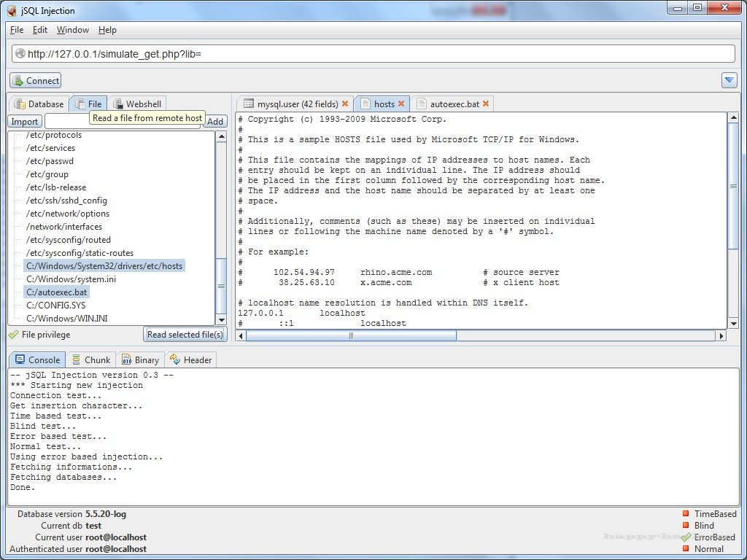Click file list scrollbar down arrow
Viewport: 747px width, 560px height.
(x=221, y=319)
